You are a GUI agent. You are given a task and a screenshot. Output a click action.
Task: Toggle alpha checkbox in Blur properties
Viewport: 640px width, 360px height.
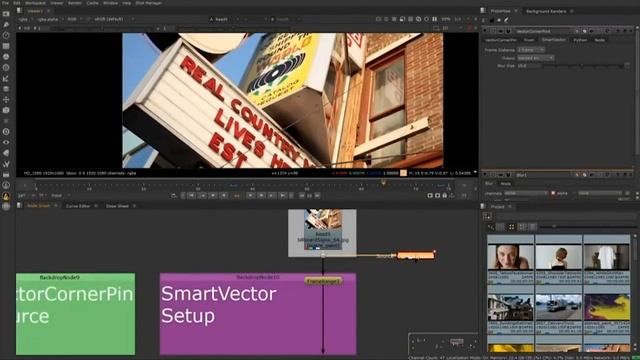pos(553,193)
